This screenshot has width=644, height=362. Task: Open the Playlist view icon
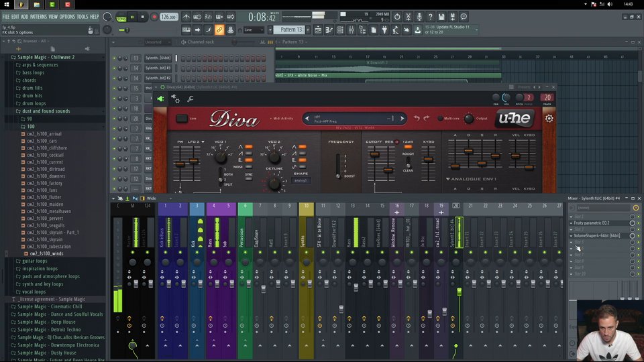coord(318,29)
